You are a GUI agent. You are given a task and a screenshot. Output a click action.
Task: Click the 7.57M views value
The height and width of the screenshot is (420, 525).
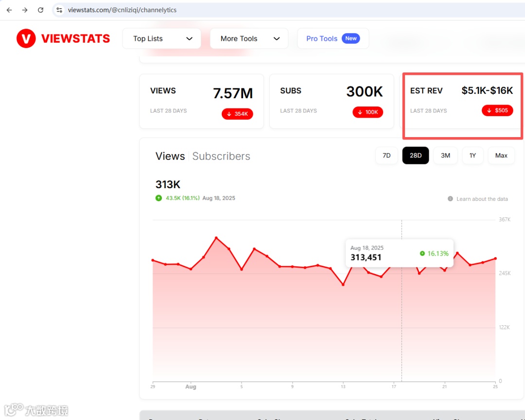tap(233, 93)
